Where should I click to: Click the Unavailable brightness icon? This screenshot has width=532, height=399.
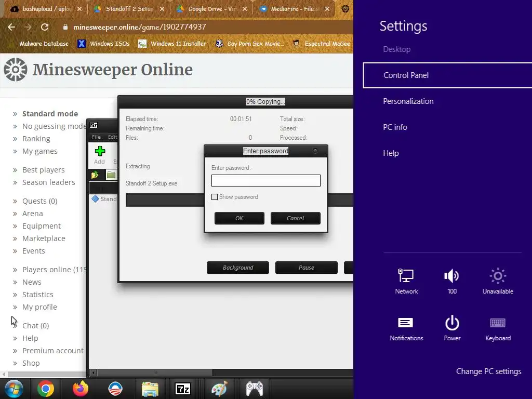[x=498, y=281]
